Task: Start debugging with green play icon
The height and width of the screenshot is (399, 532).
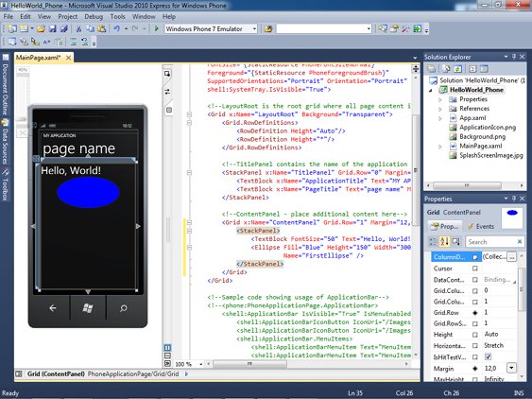Action: click(x=157, y=29)
